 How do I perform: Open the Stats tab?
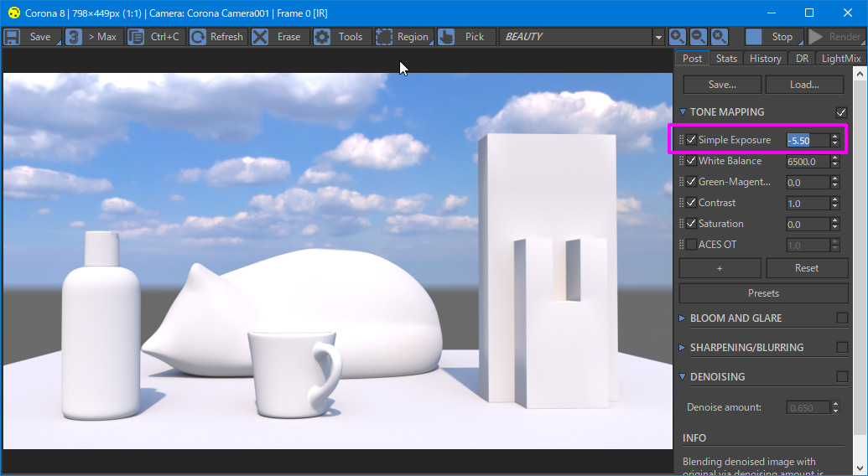(x=726, y=58)
